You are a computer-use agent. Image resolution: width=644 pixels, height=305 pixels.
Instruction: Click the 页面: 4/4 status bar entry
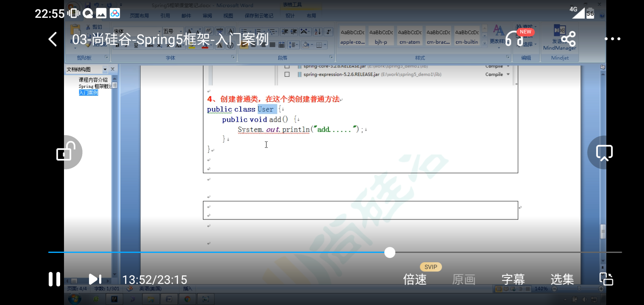(x=77, y=289)
